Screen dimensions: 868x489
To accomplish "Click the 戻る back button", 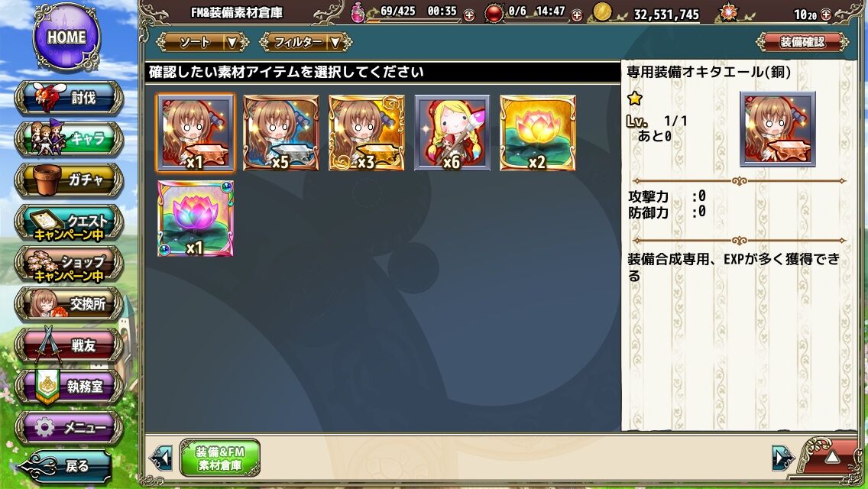I will click(65, 466).
